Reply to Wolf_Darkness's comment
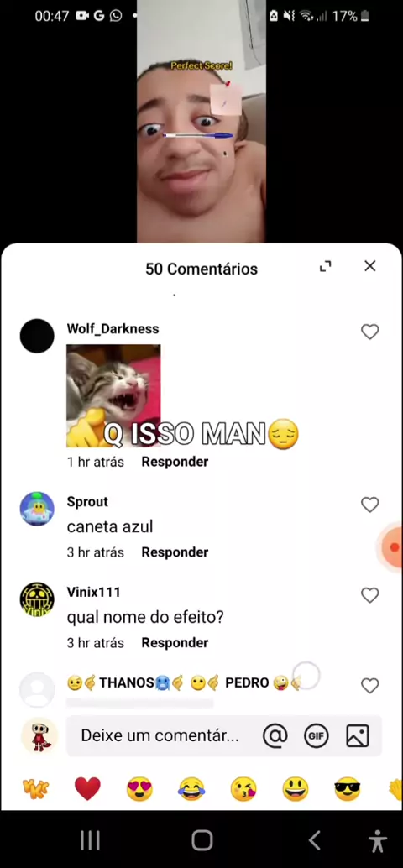Image resolution: width=403 pixels, height=868 pixels. coord(175,462)
